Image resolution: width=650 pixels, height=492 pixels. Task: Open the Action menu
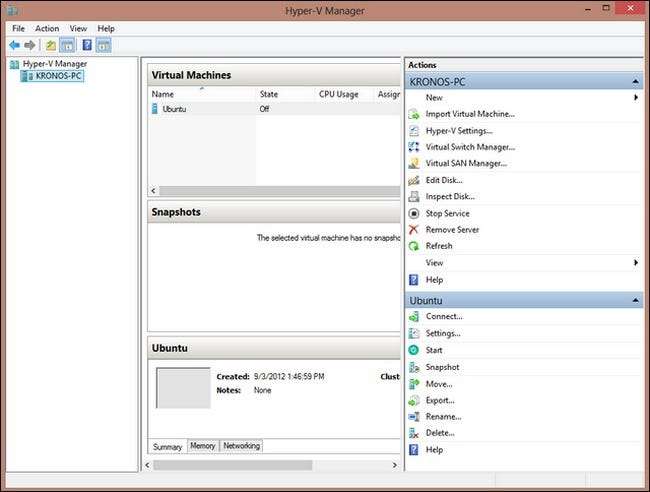point(47,29)
